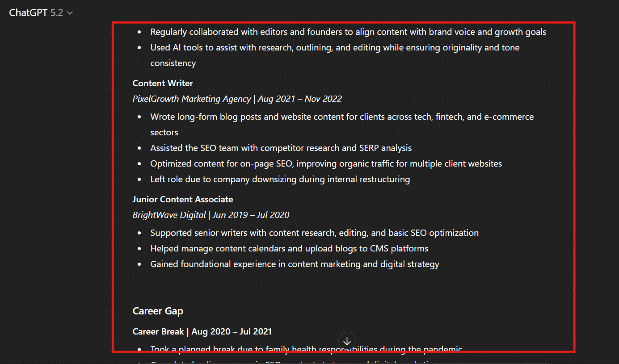Click the company downsizing bullet point
The height and width of the screenshot is (364, 619).
click(280, 179)
